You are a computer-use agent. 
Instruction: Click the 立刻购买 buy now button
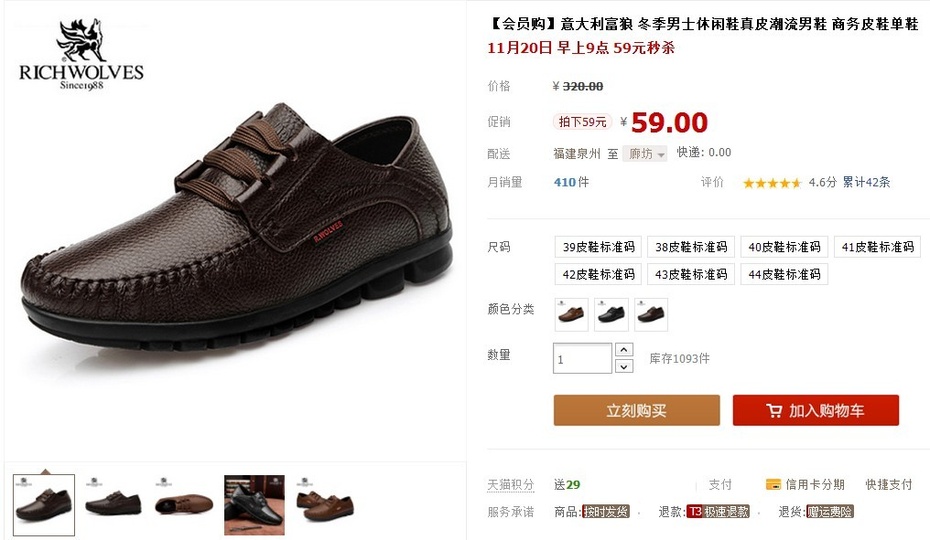[636, 411]
